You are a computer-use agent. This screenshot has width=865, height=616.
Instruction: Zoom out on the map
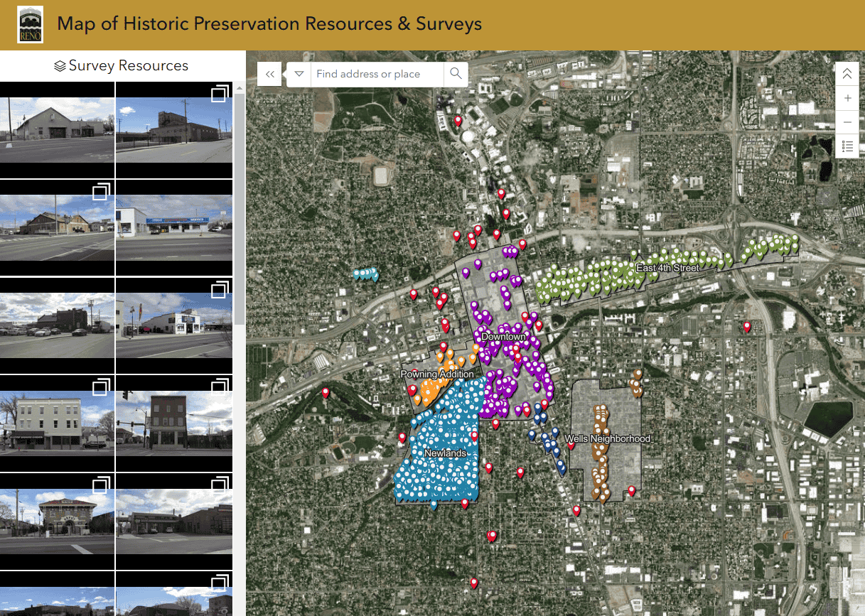[847, 122]
